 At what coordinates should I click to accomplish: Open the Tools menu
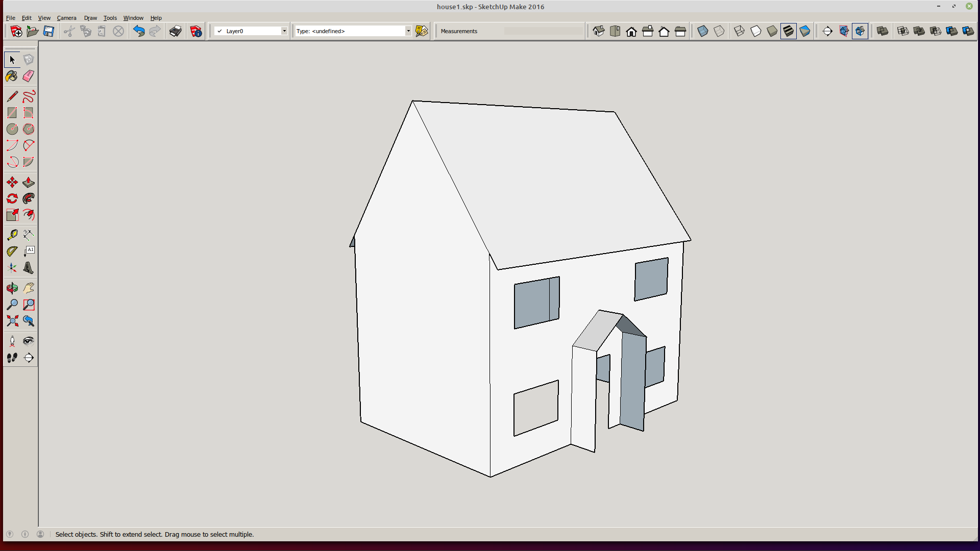point(110,18)
